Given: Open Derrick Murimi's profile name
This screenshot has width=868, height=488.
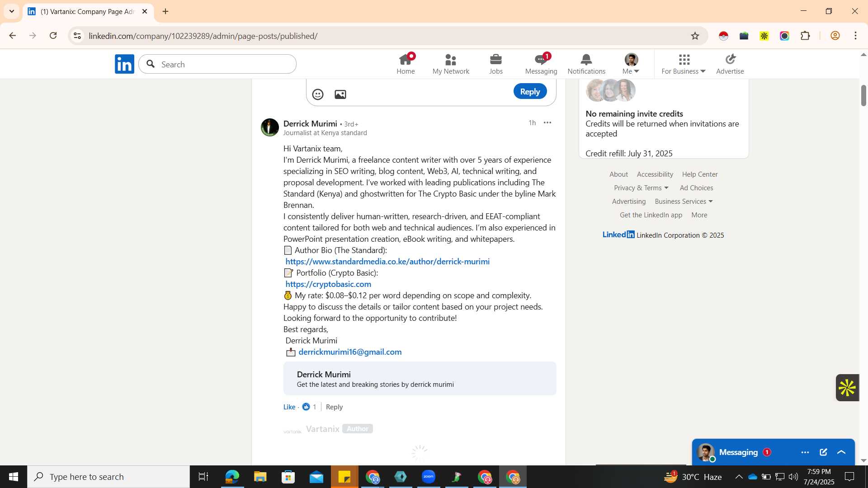Looking at the screenshot, I should [310, 123].
